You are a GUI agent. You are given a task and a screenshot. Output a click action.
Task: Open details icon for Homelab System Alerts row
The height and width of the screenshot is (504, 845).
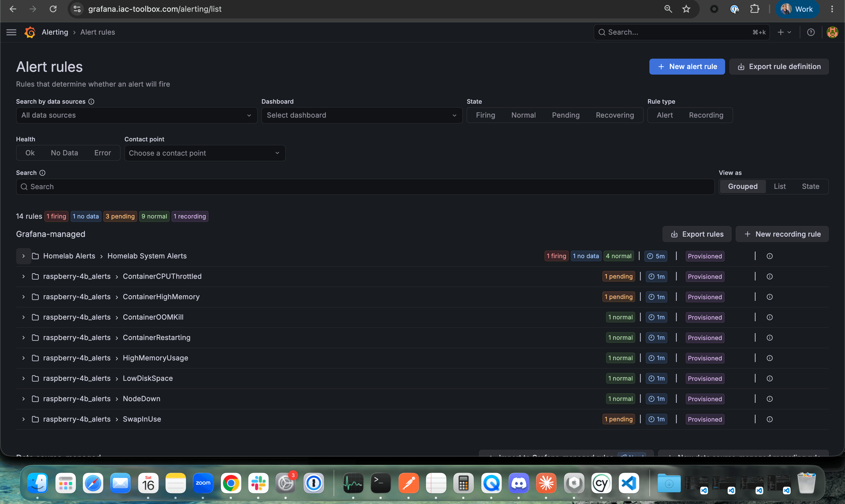770,256
